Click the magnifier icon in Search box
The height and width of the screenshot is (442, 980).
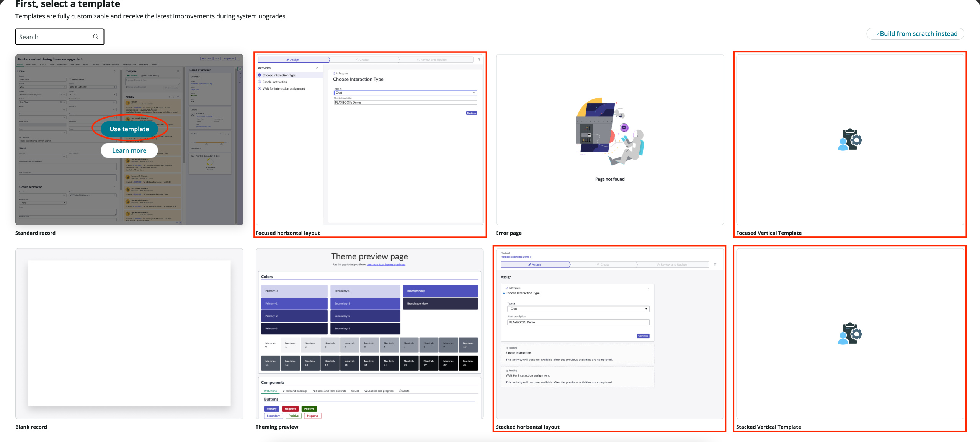tap(96, 37)
